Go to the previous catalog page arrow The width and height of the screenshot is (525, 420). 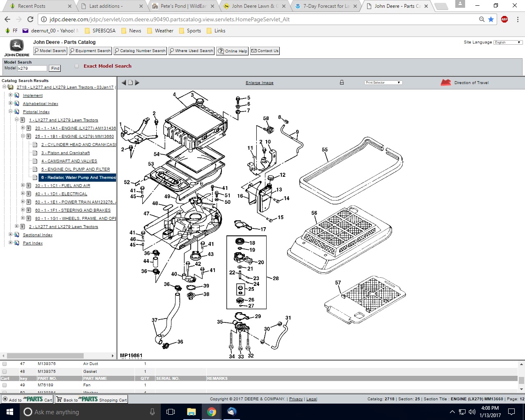124,82
